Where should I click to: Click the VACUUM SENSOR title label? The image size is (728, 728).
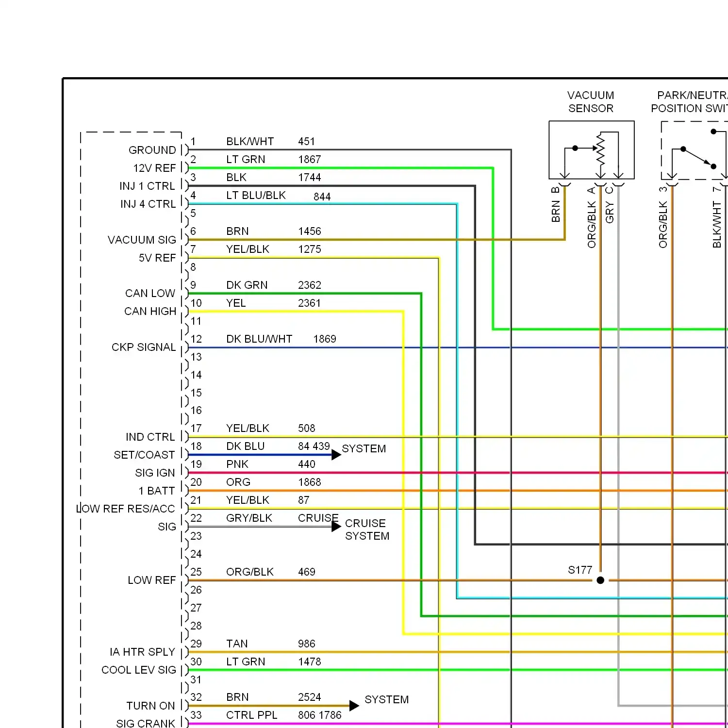pyautogui.click(x=591, y=102)
